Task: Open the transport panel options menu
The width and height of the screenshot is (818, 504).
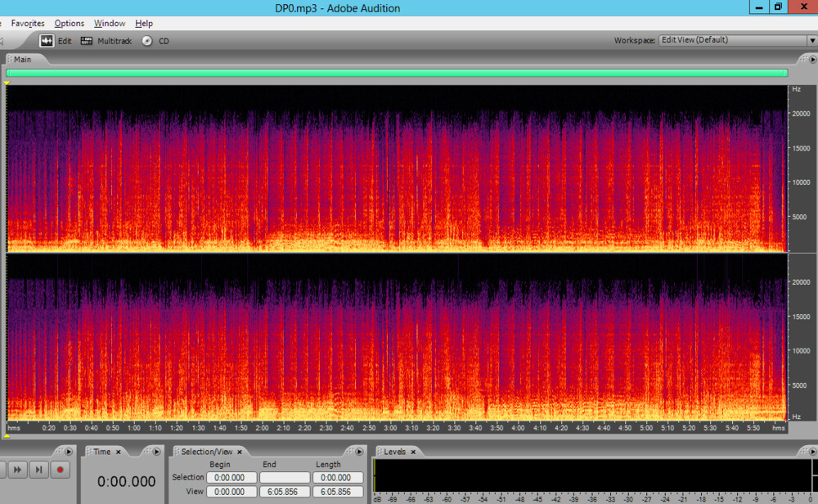Action: (x=69, y=452)
